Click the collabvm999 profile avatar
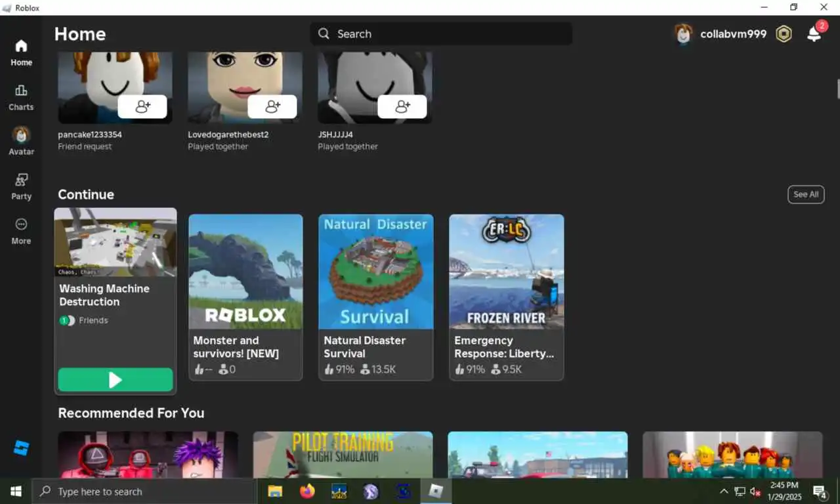The image size is (840, 504). point(684,34)
